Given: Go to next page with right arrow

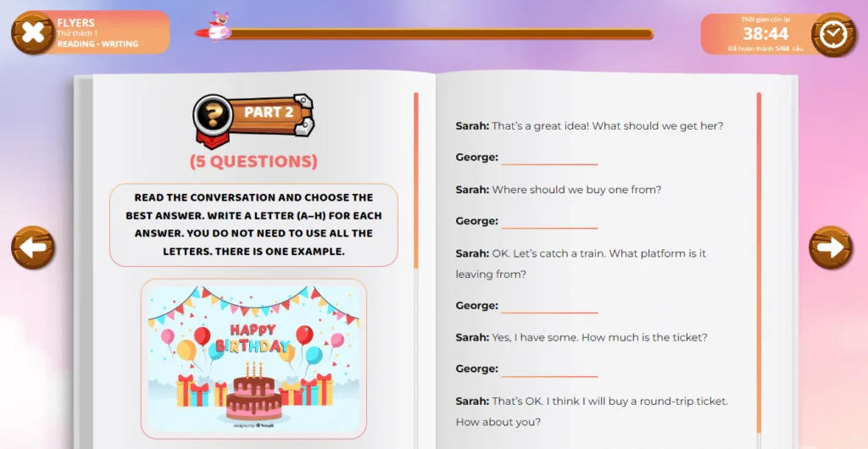Looking at the screenshot, I should pyautogui.click(x=830, y=247).
